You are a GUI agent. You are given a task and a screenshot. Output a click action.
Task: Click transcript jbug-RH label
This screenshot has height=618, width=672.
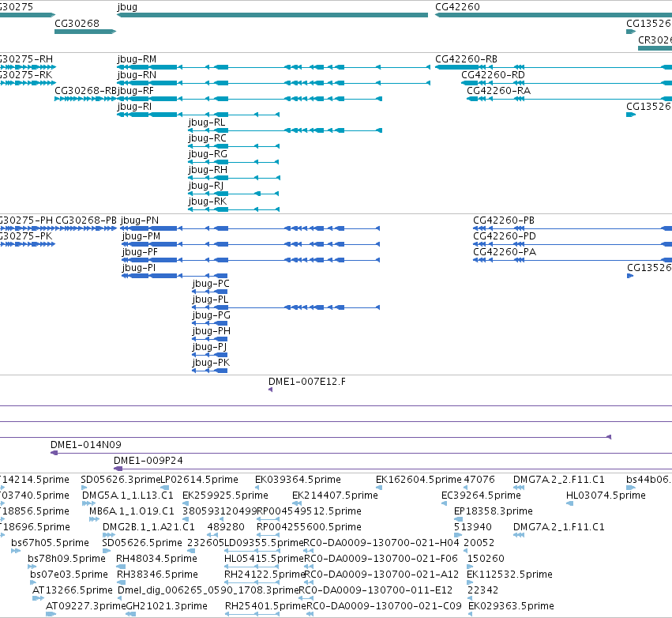pos(208,170)
